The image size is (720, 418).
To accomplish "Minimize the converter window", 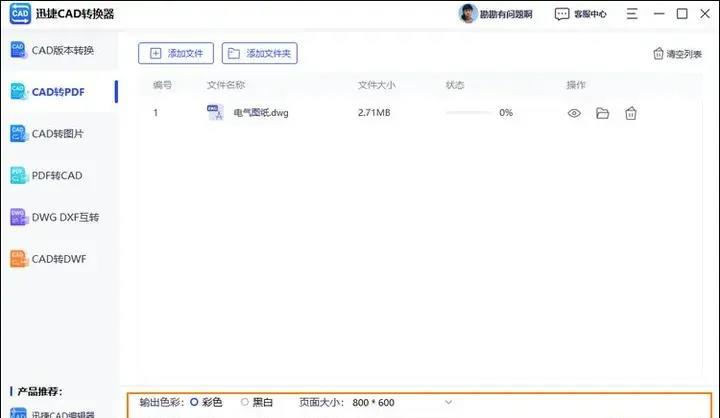I will pyautogui.click(x=659, y=14).
